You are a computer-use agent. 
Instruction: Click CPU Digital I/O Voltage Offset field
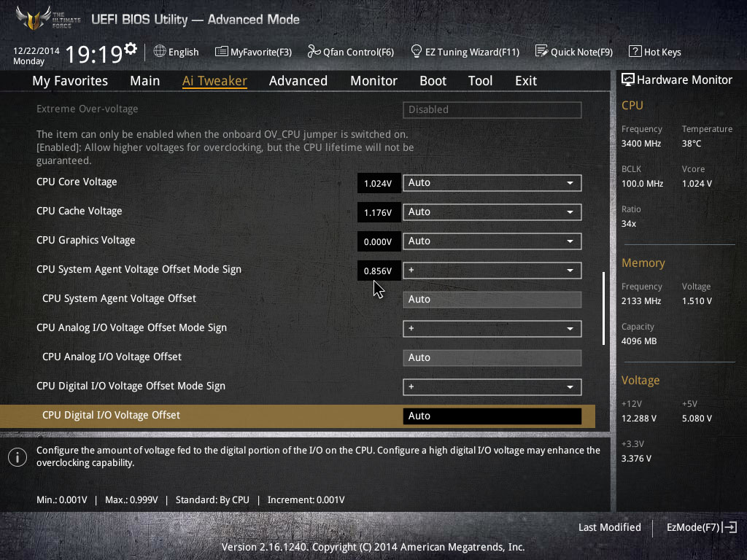pos(492,416)
